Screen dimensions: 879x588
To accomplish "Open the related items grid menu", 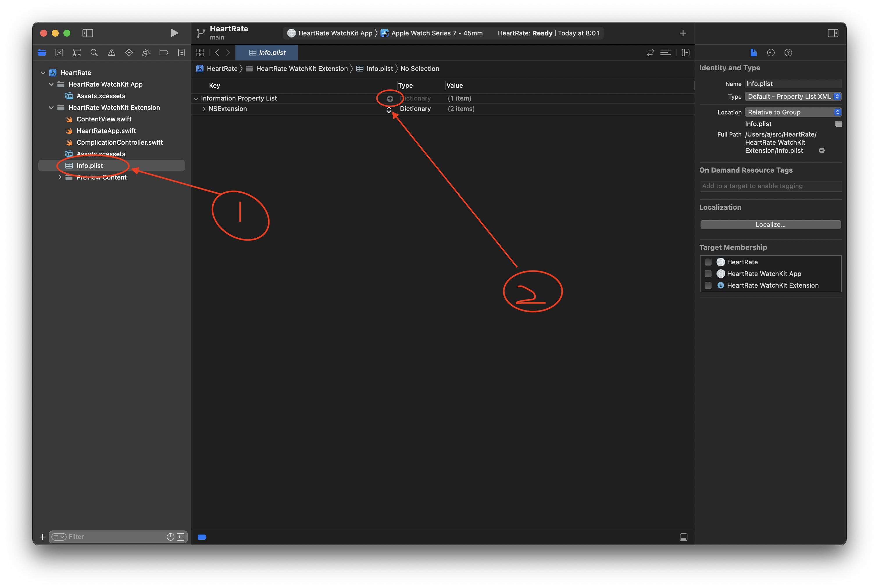I will click(200, 53).
